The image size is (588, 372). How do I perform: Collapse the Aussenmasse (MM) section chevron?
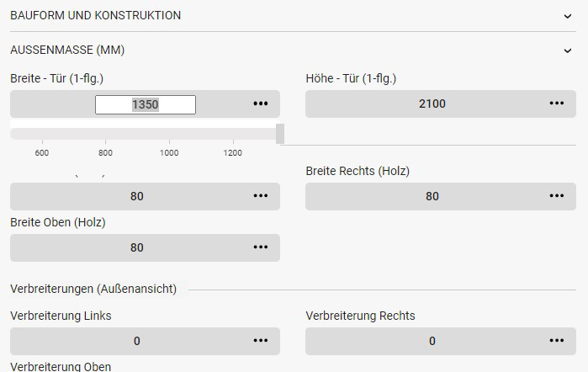tap(569, 50)
